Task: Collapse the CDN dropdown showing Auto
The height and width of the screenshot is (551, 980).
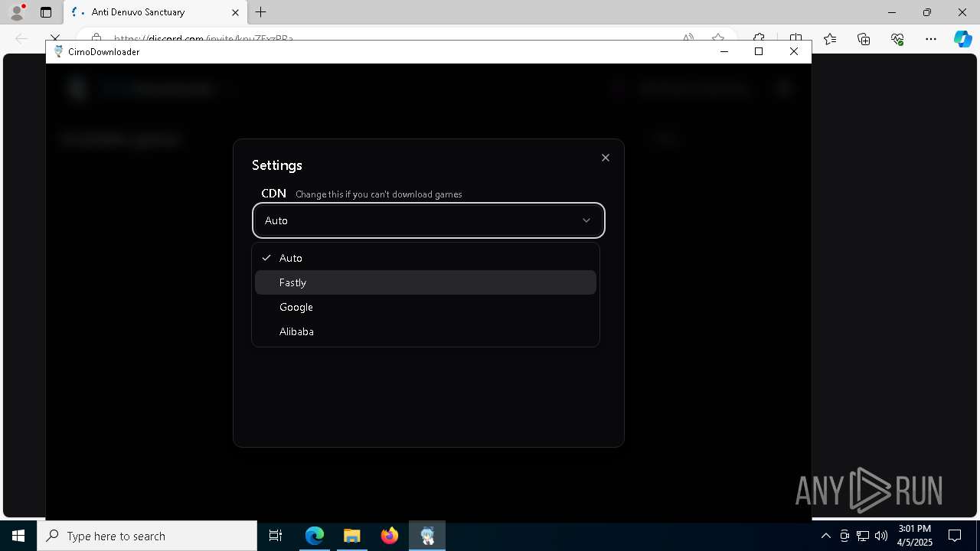Action: coord(429,220)
